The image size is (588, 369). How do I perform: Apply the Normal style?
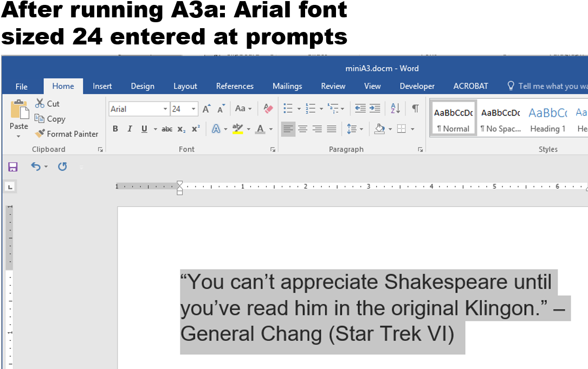pos(453,119)
